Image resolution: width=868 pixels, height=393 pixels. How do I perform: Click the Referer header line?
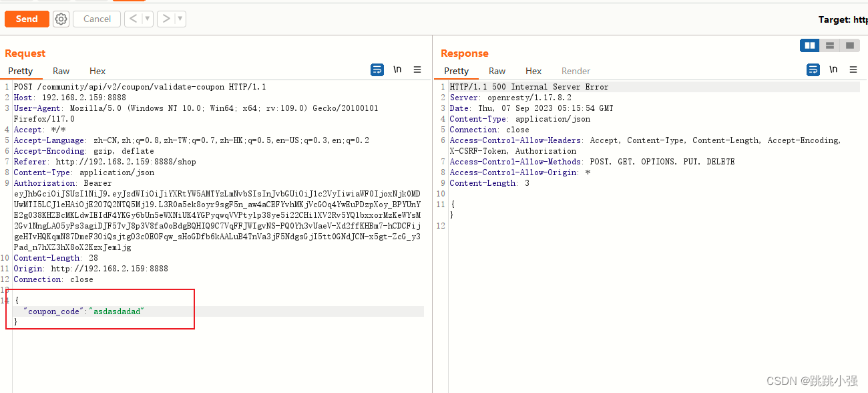pos(105,162)
